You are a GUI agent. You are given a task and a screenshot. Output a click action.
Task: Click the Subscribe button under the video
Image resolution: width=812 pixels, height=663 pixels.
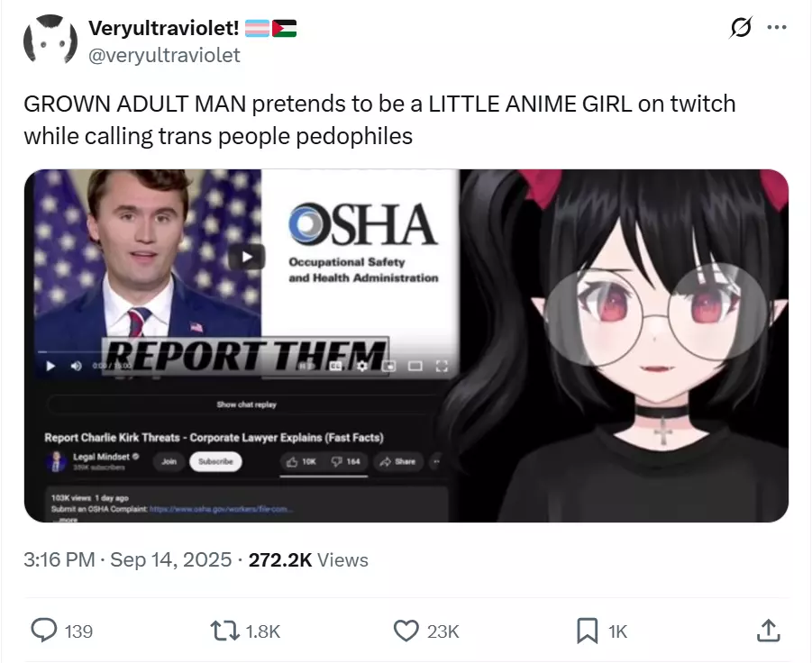215,461
